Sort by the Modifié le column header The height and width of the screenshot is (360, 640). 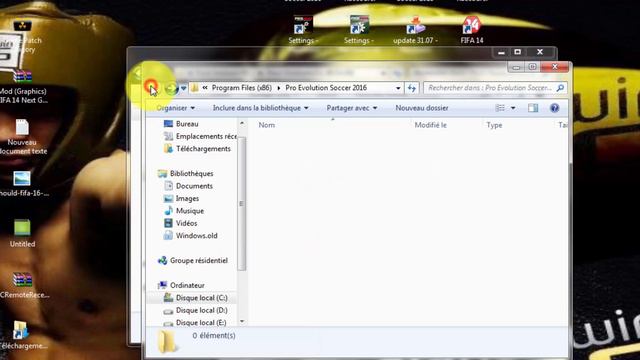tap(431, 125)
